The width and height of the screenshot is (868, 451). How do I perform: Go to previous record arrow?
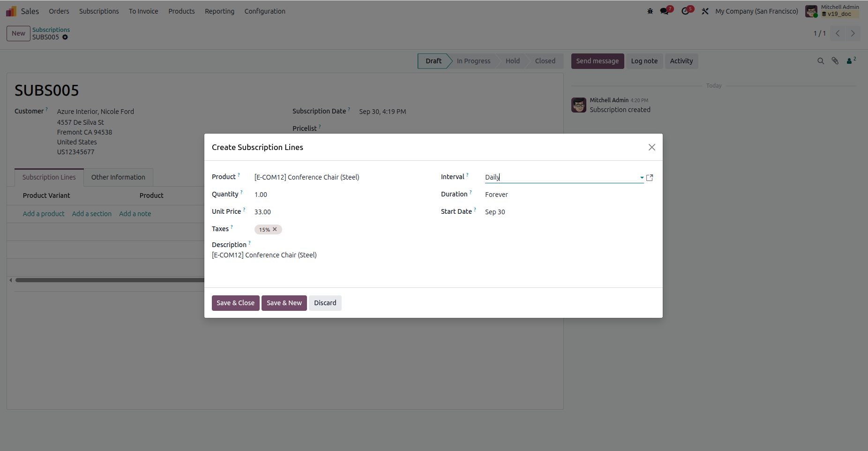pyautogui.click(x=838, y=33)
